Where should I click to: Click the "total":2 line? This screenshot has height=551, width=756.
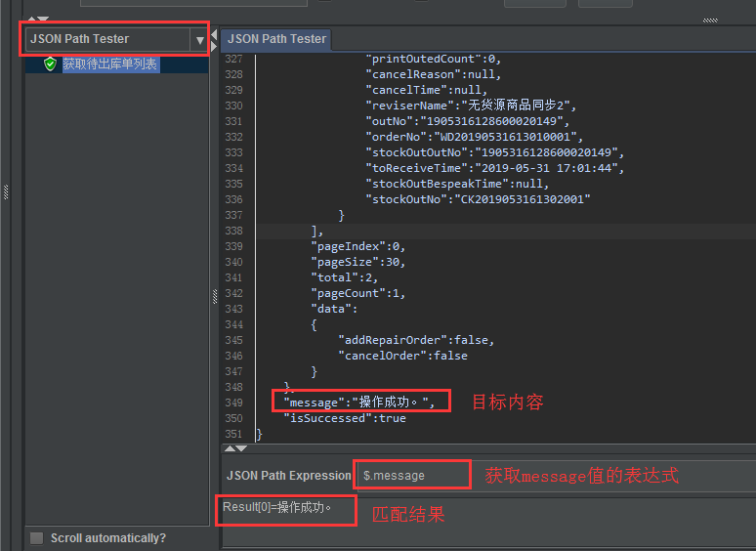pos(344,277)
